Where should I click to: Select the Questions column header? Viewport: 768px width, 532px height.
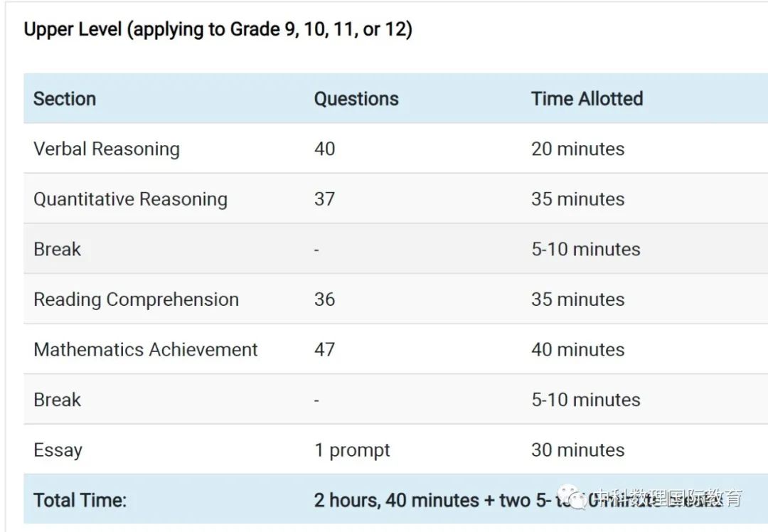(x=356, y=98)
